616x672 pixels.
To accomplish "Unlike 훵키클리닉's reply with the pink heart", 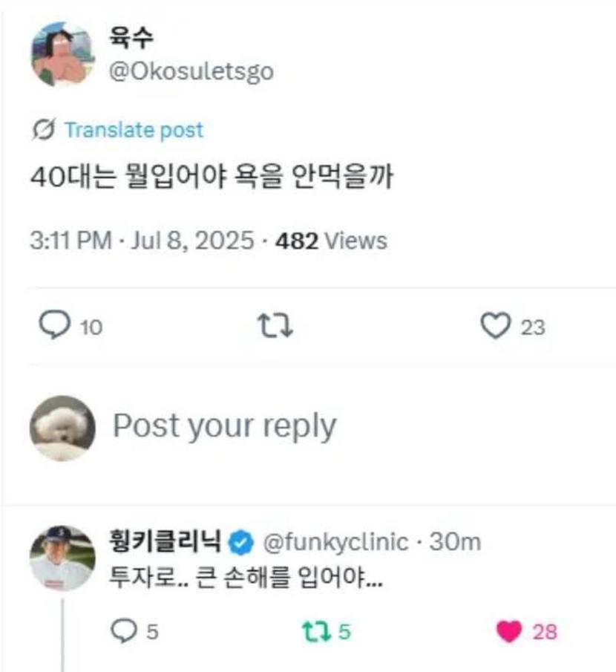I will 510,631.
